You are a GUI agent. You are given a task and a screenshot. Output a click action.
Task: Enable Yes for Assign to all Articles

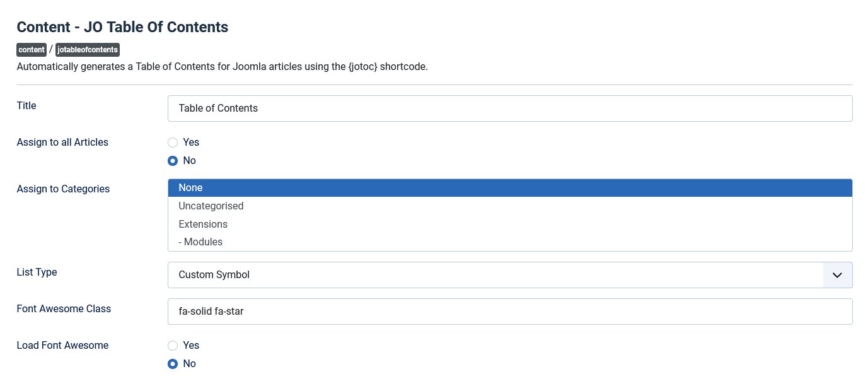[x=173, y=142]
